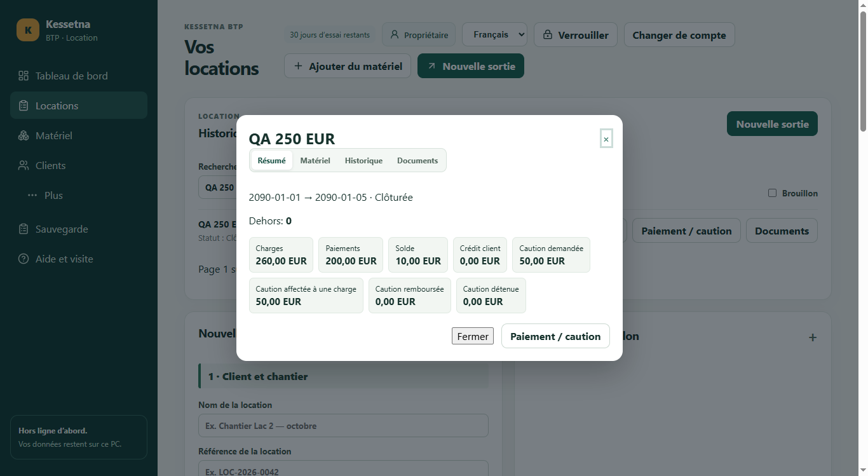Screen dimensions: 868x476
Task: Open the Documents tab in dialog
Action: tap(417, 161)
